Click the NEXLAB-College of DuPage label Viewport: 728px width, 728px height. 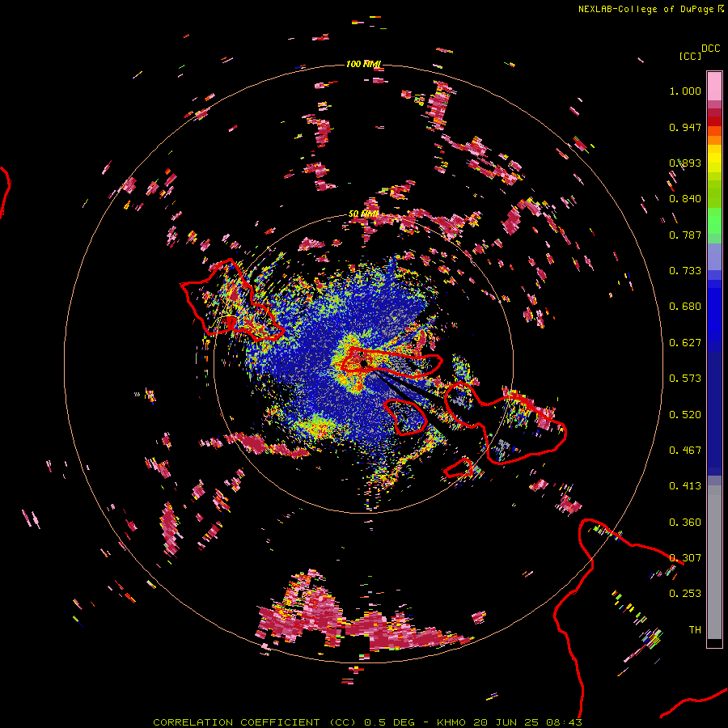[x=650, y=9]
